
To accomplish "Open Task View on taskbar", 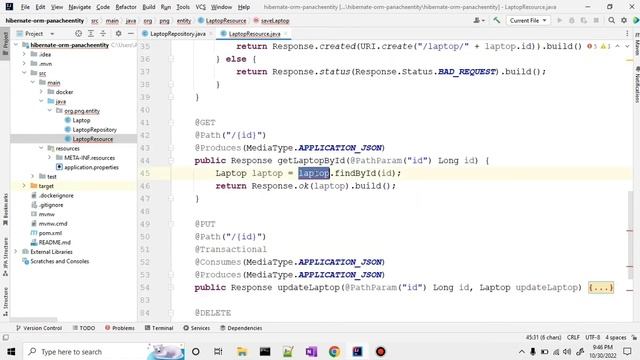I will click(x=218, y=351).
